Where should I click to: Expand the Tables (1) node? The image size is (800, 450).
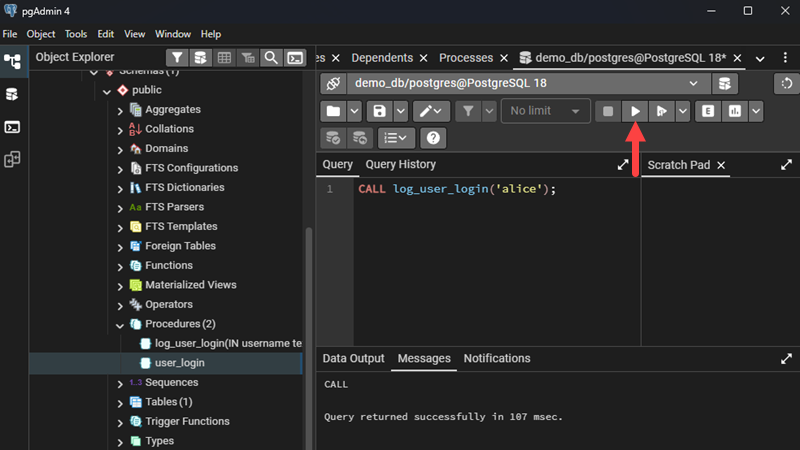[120, 403]
